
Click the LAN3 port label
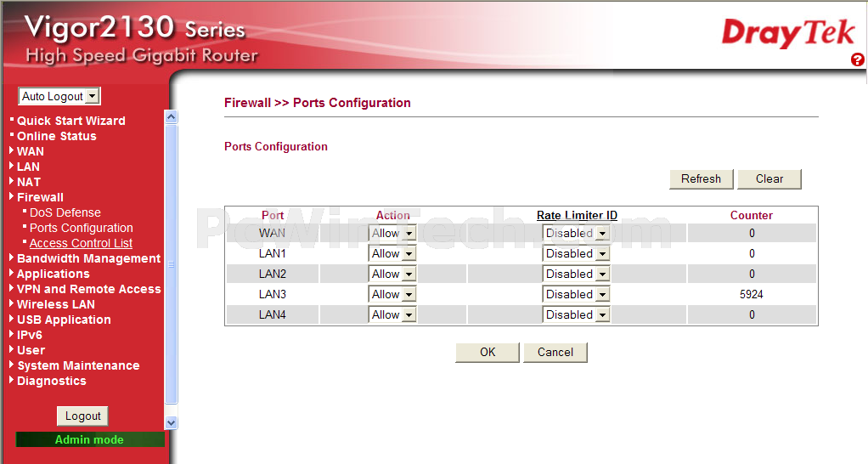coord(273,295)
